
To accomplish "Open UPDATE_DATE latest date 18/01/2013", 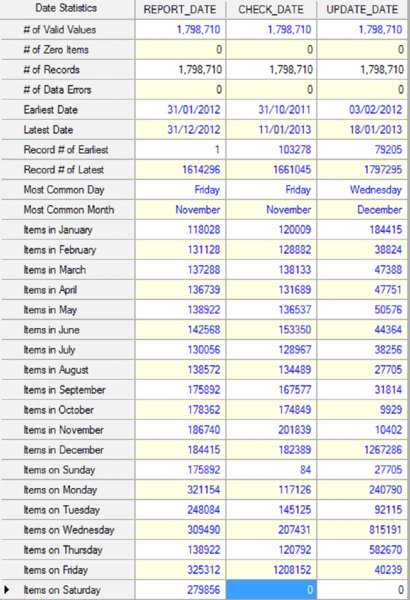I will pyautogui.click(x=376, y=130).
